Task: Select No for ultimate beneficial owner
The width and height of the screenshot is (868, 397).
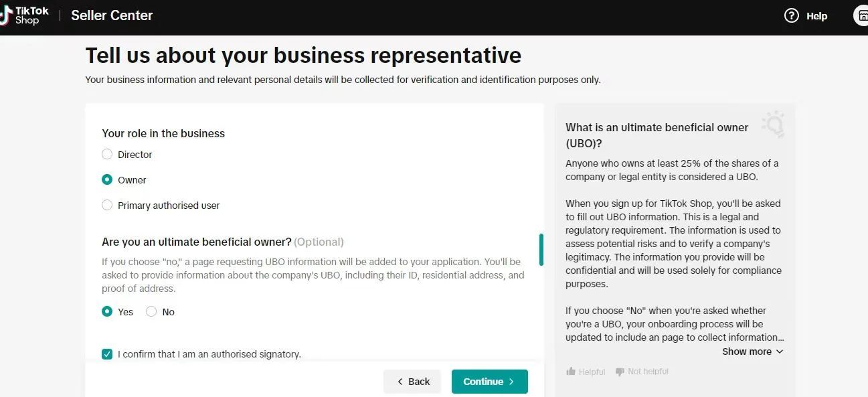Action: 151,312
